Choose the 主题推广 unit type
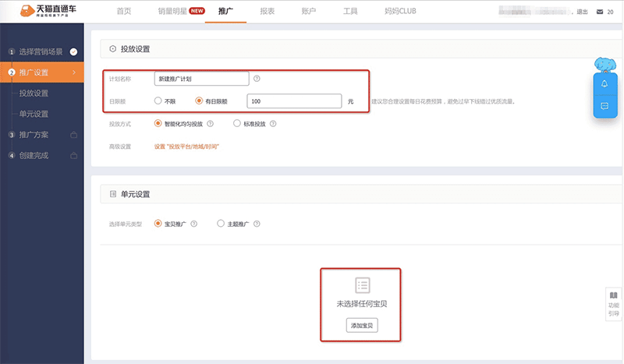The width and height of the screenshot is (624, 364). point(222,224)
